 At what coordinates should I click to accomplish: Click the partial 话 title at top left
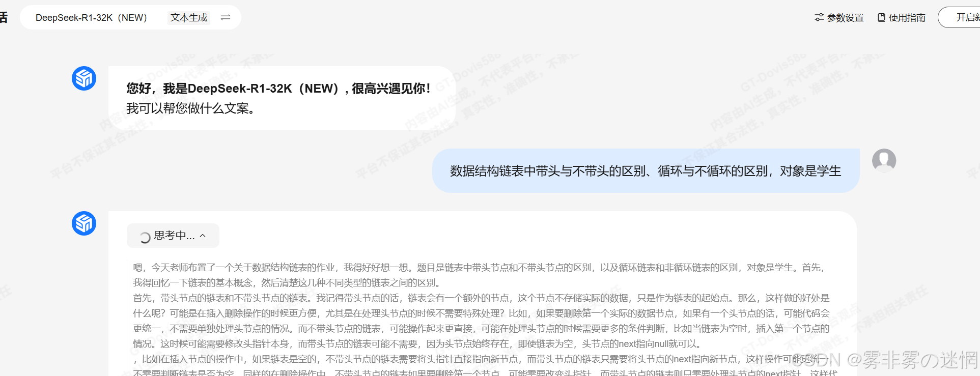tap(4, 17)
